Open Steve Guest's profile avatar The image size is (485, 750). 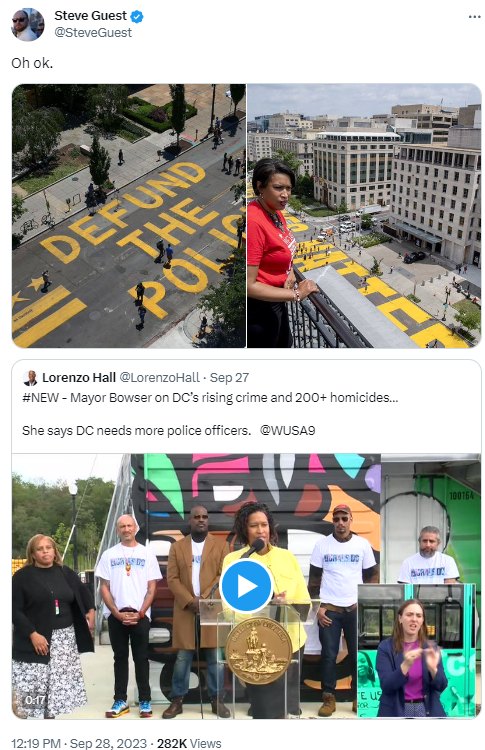(x=28, y=24)
